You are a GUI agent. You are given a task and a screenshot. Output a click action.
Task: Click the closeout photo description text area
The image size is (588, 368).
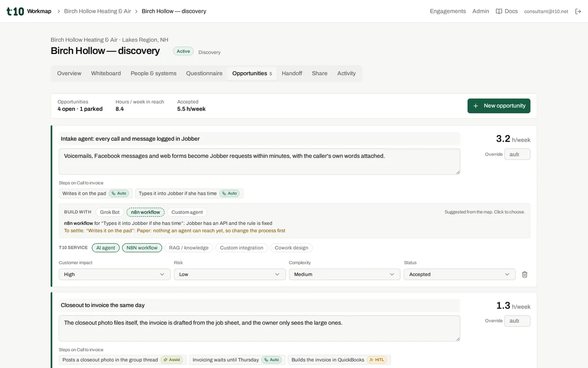tap(259, 328)
